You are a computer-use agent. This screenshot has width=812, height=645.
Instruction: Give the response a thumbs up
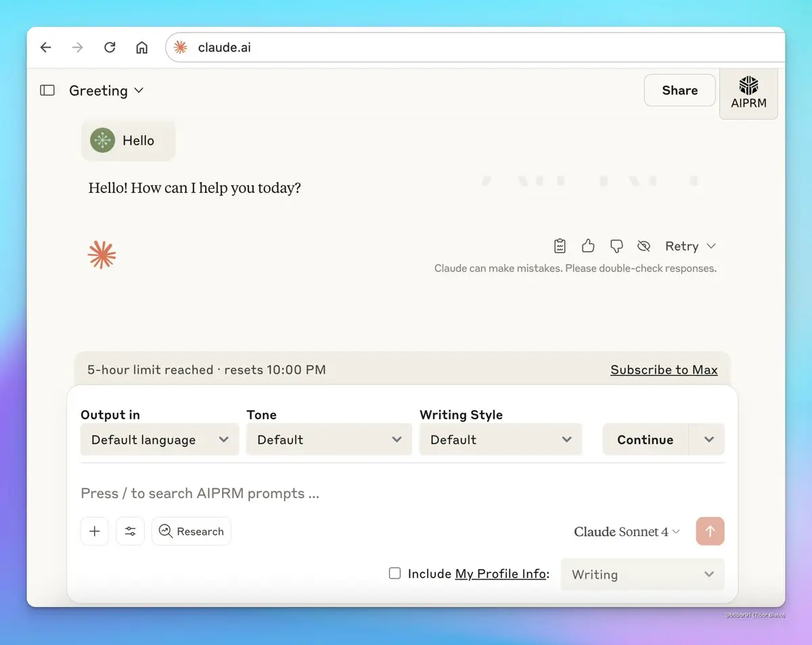pyautogui.click(x=588, y=246)
